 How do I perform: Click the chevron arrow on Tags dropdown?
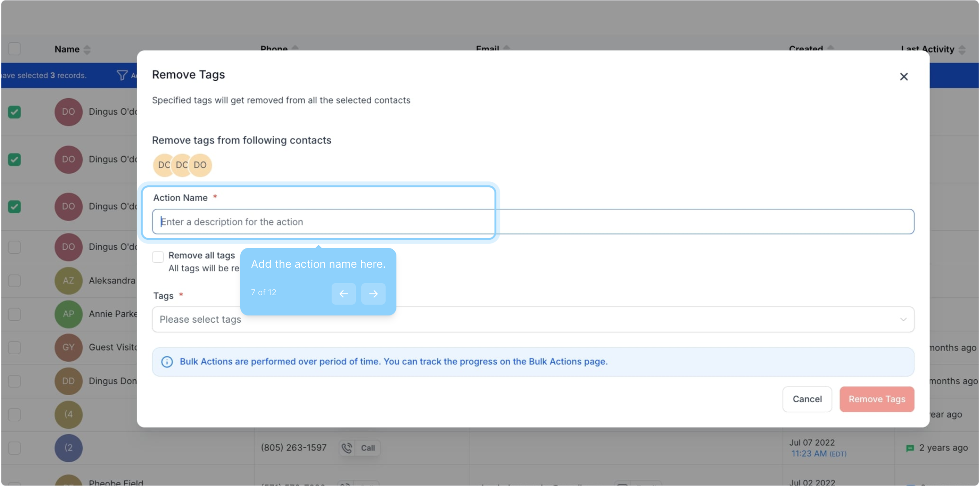tap(903, 319)
